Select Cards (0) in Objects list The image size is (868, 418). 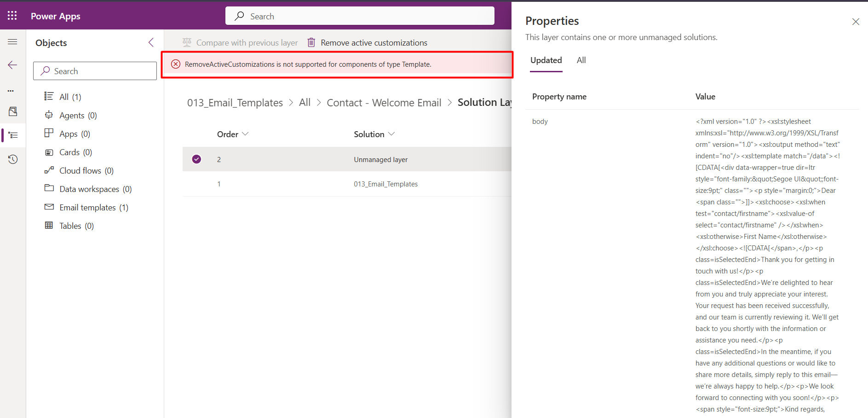click(x=75, y=152)
